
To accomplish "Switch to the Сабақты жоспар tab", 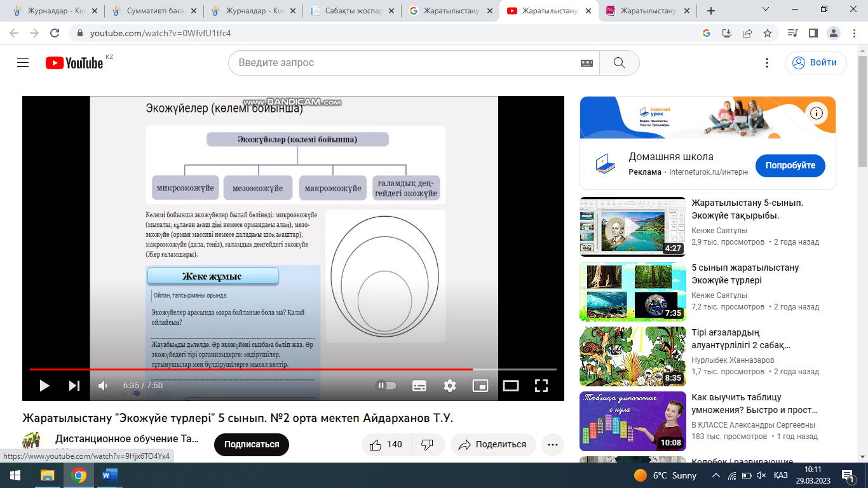I will (352, 11).
